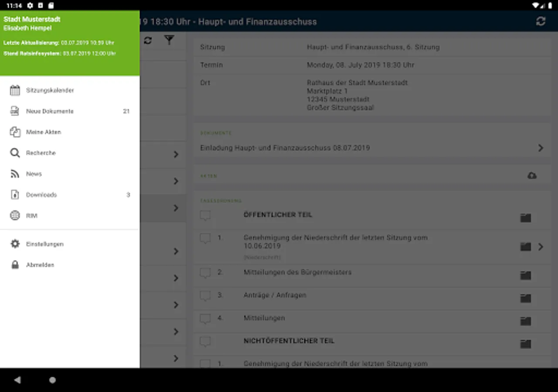558x392 pixels.
Task: Click the RIM globe icon
Action: (x=15, y=216)
